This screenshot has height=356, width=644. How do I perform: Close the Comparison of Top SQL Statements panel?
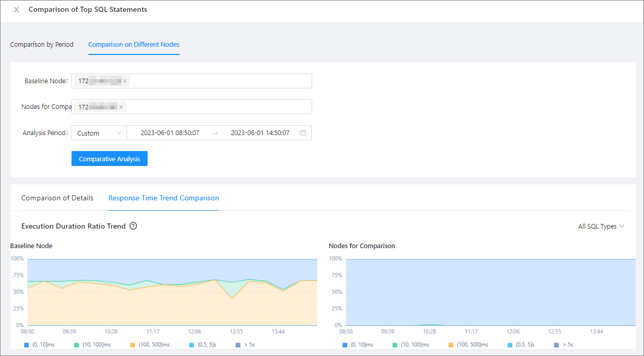(x=16, y=10)
